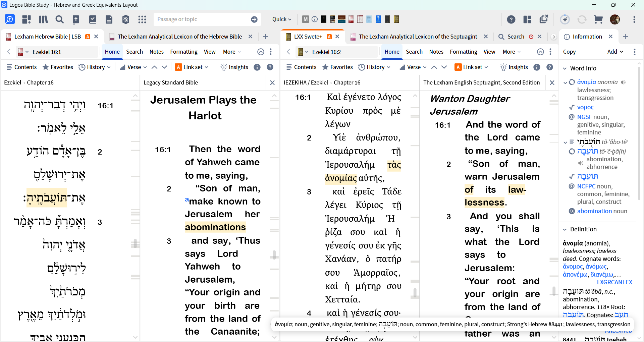Click the Copy button in Information panel
The height and width of the screenshot is (342, 644).
569,52
